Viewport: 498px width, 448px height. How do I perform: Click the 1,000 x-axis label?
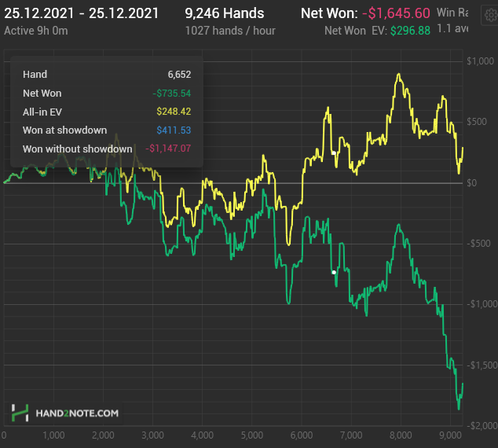click(53, 435)
